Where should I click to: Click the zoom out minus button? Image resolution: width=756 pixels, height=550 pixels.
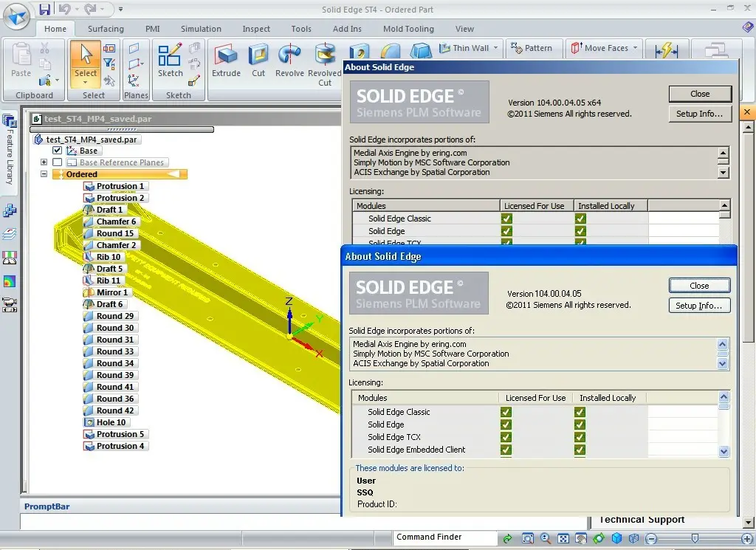tap(651, 538)
